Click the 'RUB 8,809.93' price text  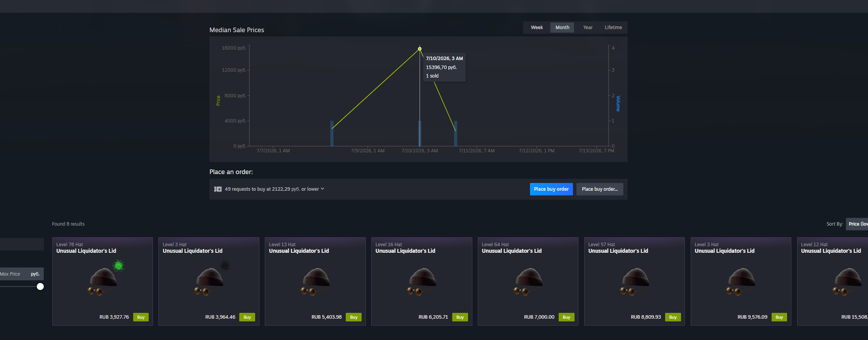pyautogui.click(x=646, y=317)
